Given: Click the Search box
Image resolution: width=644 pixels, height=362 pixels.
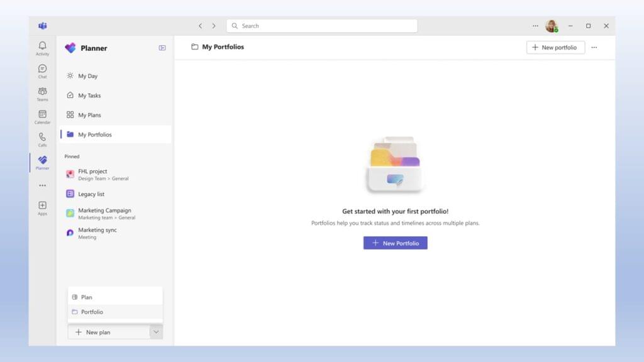Looking at the screenshot, I should tap(321, 26).
